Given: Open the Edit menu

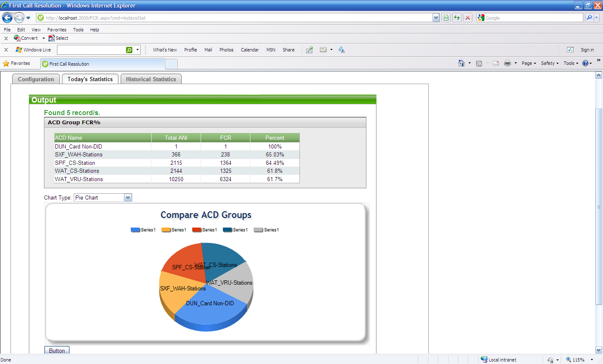Looking at the screenshot, I should tap(21, 30).
